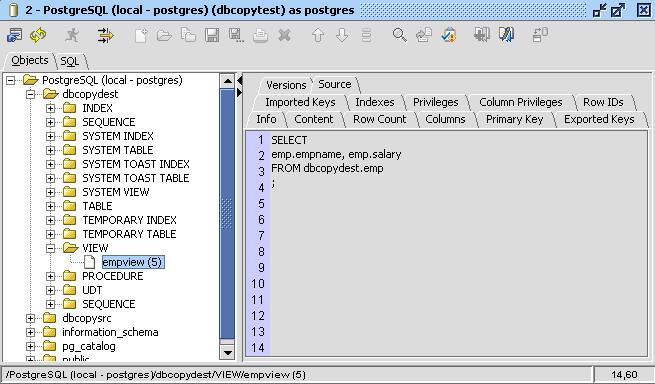Expand the TABLE folder node

click(x=51, y=206)
